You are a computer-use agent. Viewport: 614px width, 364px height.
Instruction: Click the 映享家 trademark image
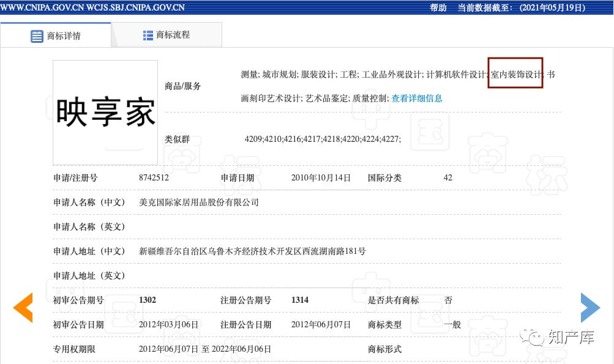point(105,113)
